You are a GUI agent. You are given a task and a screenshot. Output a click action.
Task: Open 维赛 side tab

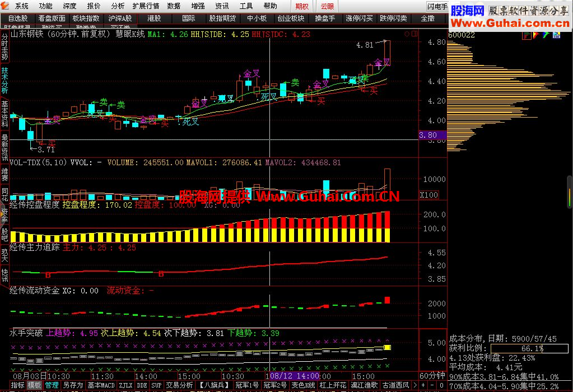(x=4, y=175)
